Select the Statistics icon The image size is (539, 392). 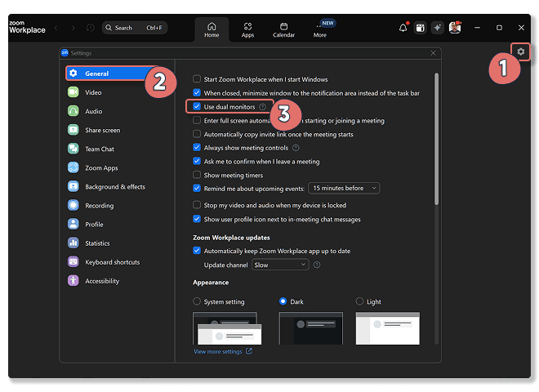73,243
